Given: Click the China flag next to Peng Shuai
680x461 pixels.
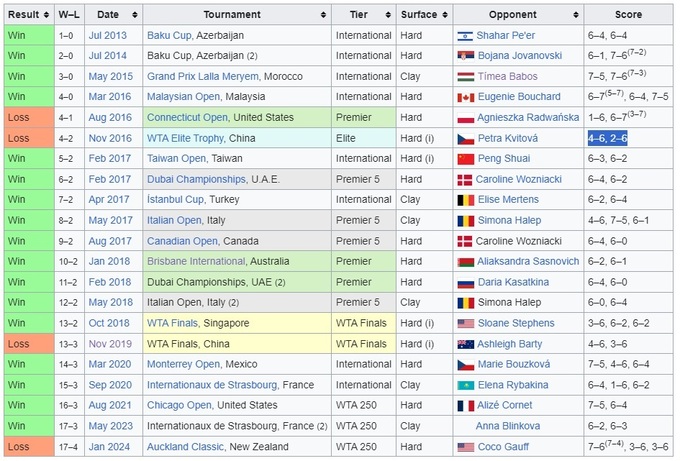Looking at the screenshot, I should pos(465,159).
